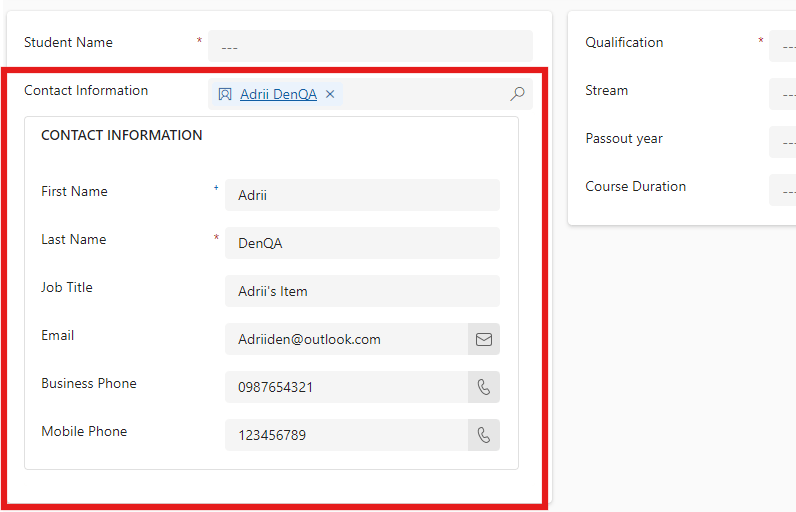796x512 pixels.
Task: Click the Stream field
Action: (x=782, y=94)
